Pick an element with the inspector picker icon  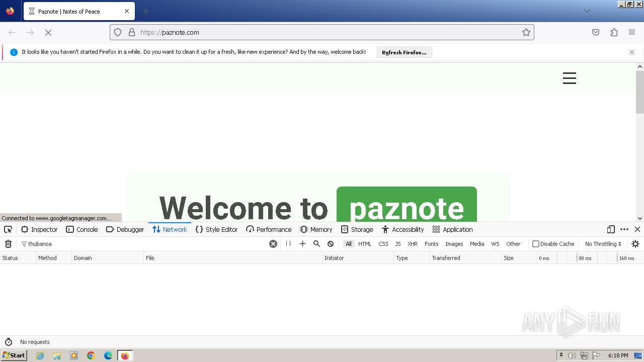click(x=8, y=229)
